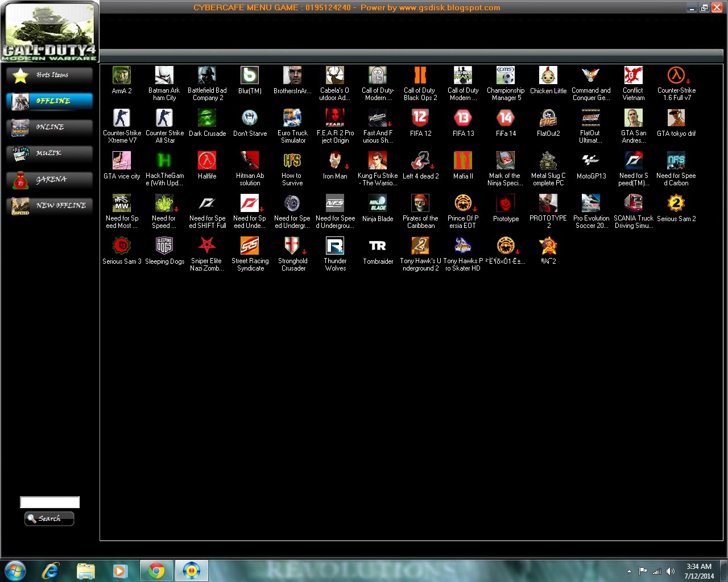Launch Serious Sam 2 game

coord(676,203)
